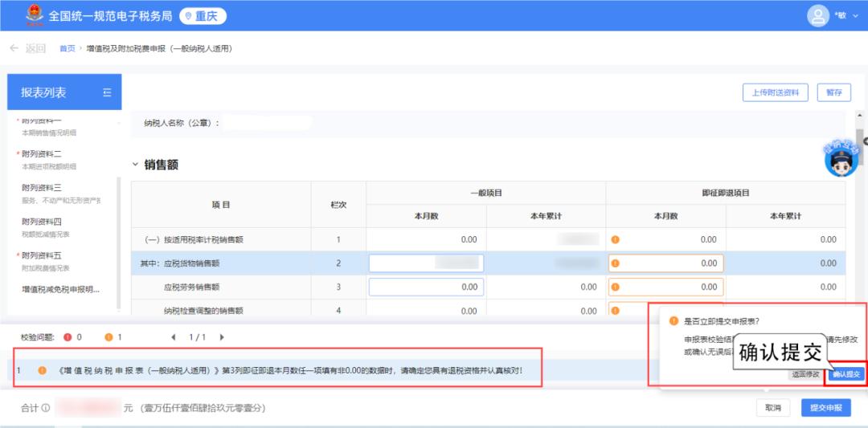This screenshot has height=428, width=868.
Task: Click 上传附送资料 button
Action: [x=775, y=92]
